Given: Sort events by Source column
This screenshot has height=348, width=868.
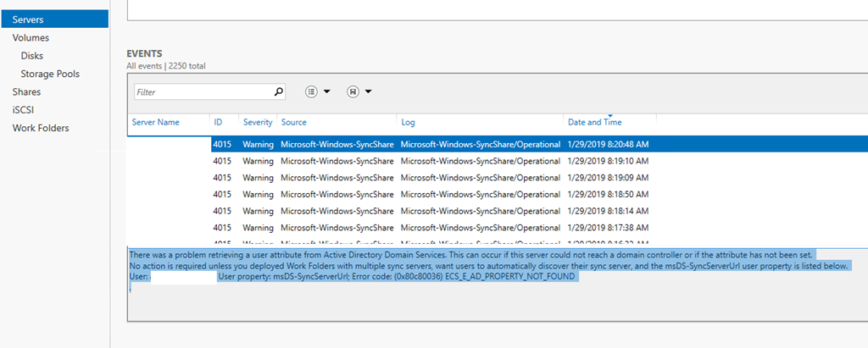Looking at the screenshot, I should [293, 122].
